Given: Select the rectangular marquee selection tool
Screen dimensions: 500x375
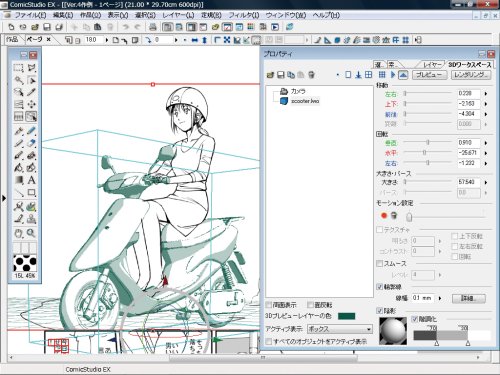Looking at the screenshot, I should [x=19, y=68].
